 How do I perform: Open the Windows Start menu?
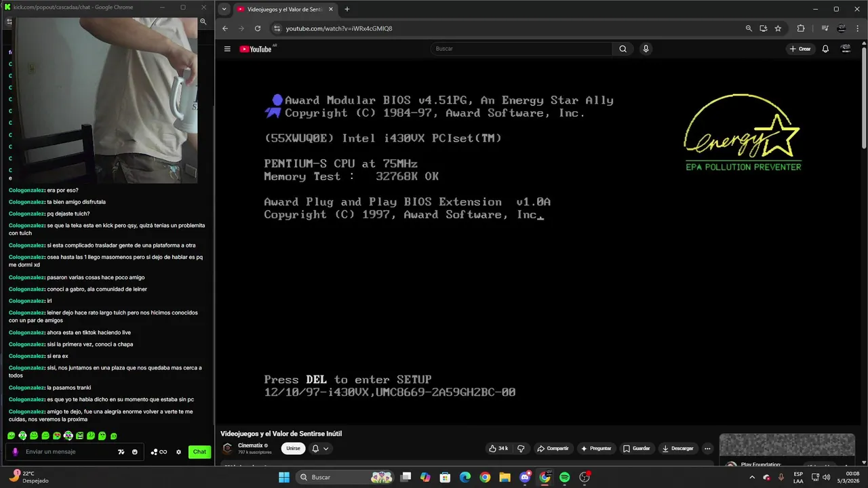coord(284,477)
